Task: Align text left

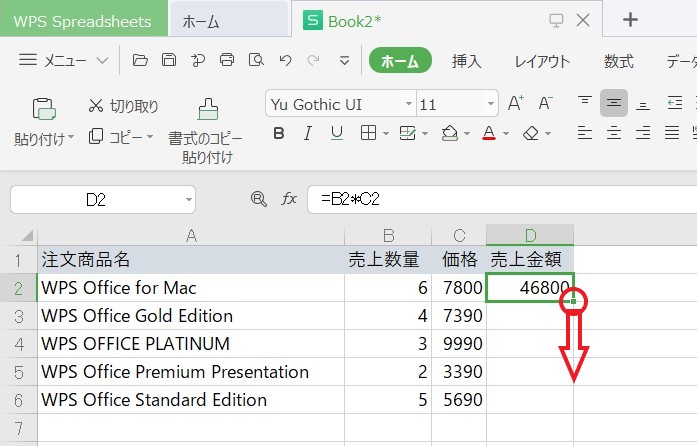Action: click(x=585, y=133)
